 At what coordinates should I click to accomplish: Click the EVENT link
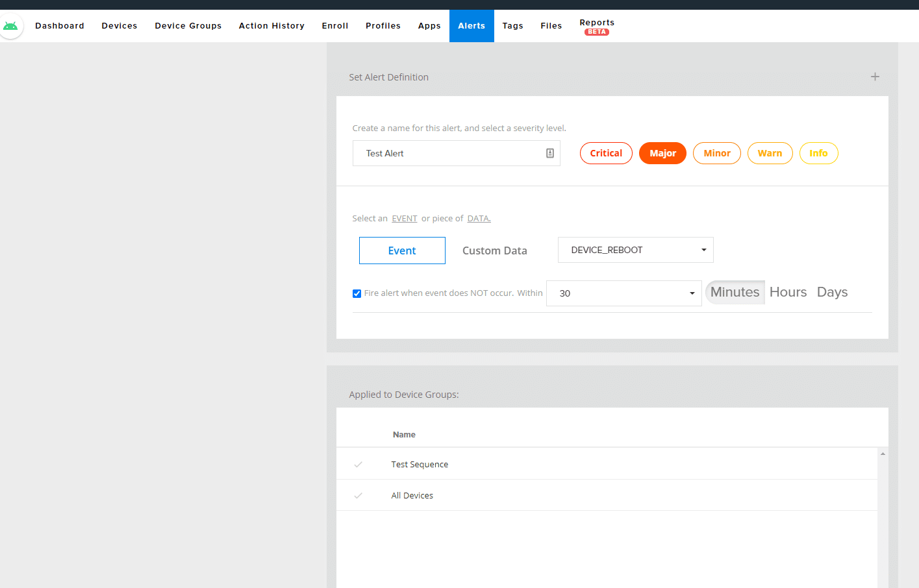coord(404,219)
